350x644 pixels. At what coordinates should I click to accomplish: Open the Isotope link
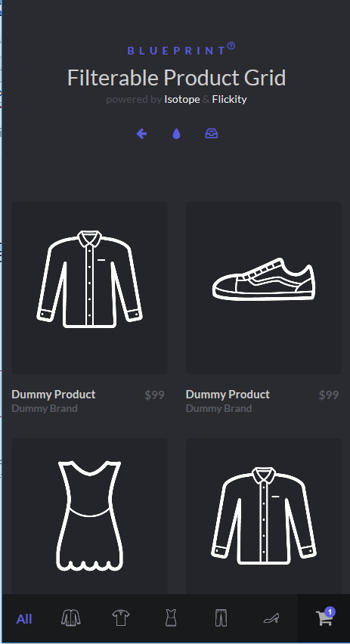click(x=182, y=99)
